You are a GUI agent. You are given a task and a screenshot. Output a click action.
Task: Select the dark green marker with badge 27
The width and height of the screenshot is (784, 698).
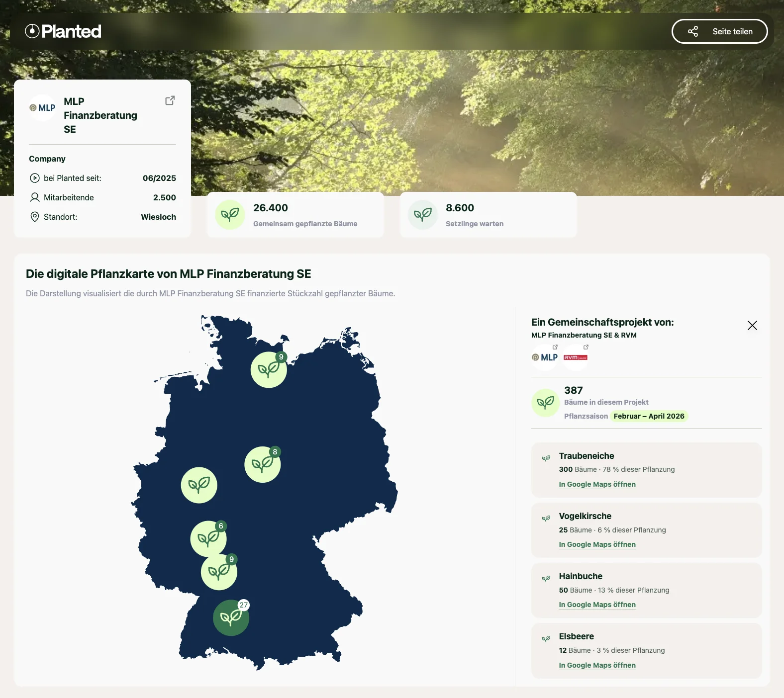click(231, 617)
